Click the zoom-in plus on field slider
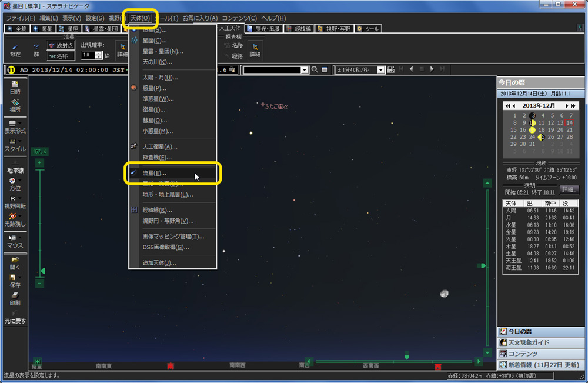This screenshot has height=383, width=588. (x=39, y=163)
